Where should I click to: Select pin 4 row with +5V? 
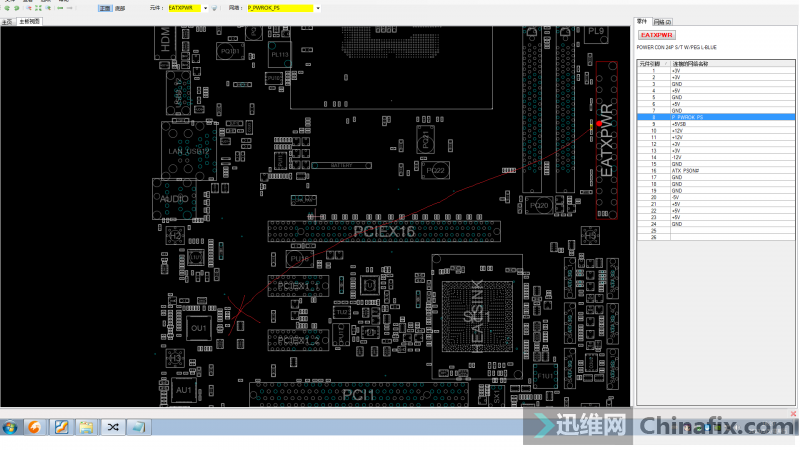tap(716, 91)
